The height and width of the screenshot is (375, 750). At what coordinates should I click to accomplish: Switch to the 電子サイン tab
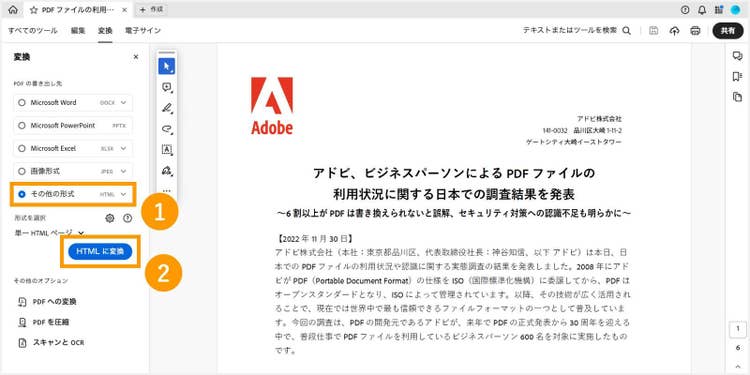(143, 31)
